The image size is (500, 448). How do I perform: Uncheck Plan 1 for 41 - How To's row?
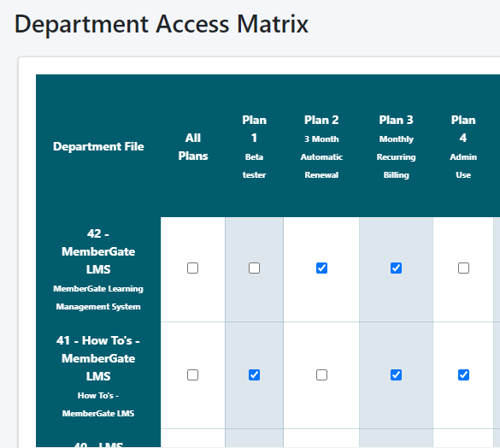pos(254,375)
